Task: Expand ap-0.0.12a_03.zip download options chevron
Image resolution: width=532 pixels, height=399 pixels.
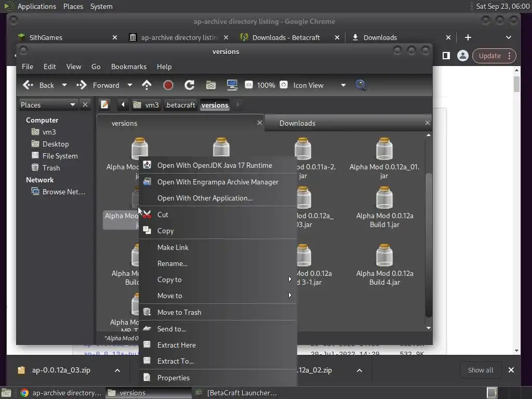Action: [x=117, y=370]
